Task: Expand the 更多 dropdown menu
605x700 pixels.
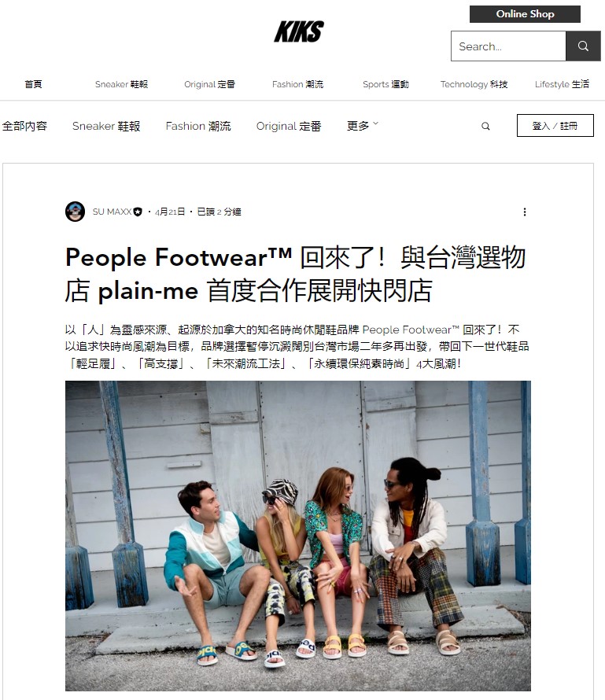Action: point(362,126)
